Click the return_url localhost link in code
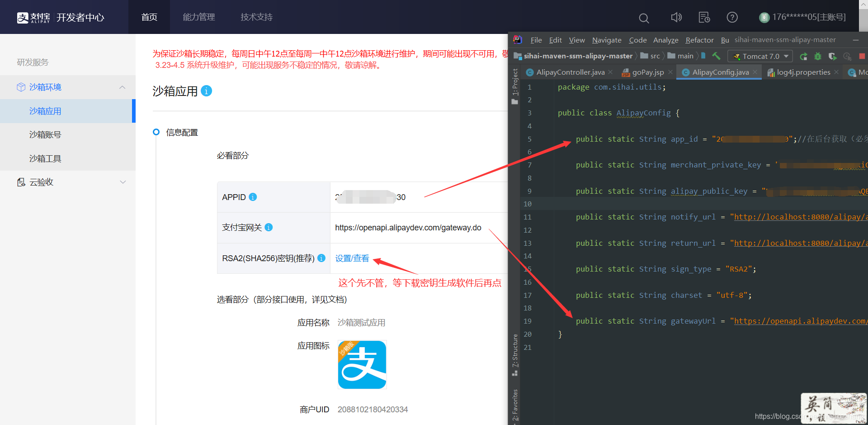 (x=800, y=243)
